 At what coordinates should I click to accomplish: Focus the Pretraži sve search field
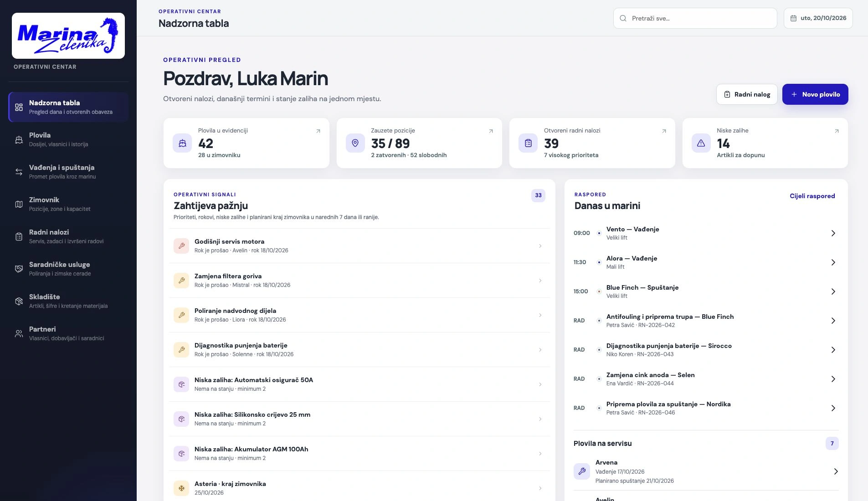click(x=695, y=18)
